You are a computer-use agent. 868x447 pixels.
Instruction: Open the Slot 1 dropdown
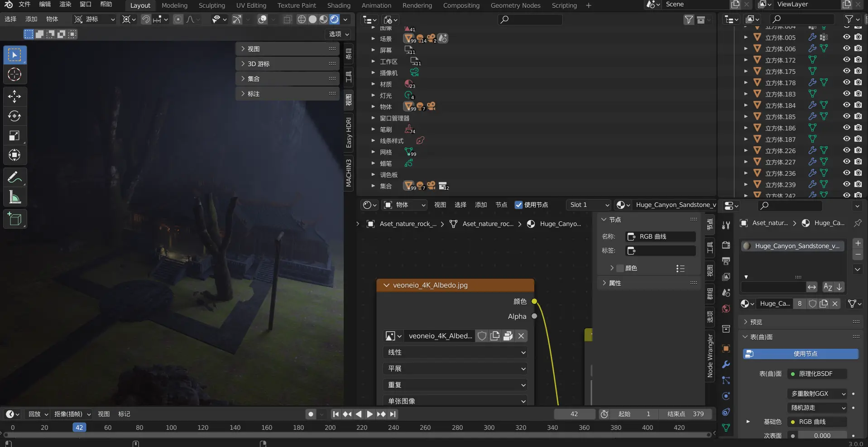[x=589, y=205]
